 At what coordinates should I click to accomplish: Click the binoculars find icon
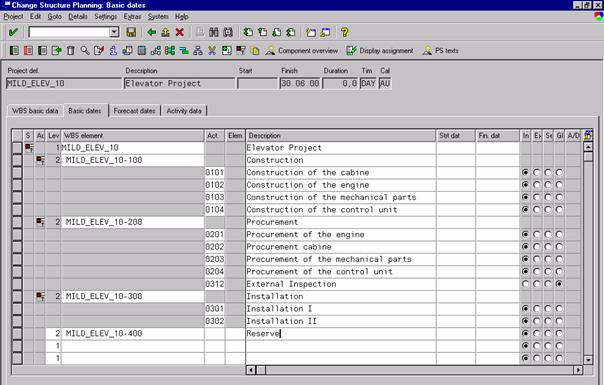click(214, 32)
